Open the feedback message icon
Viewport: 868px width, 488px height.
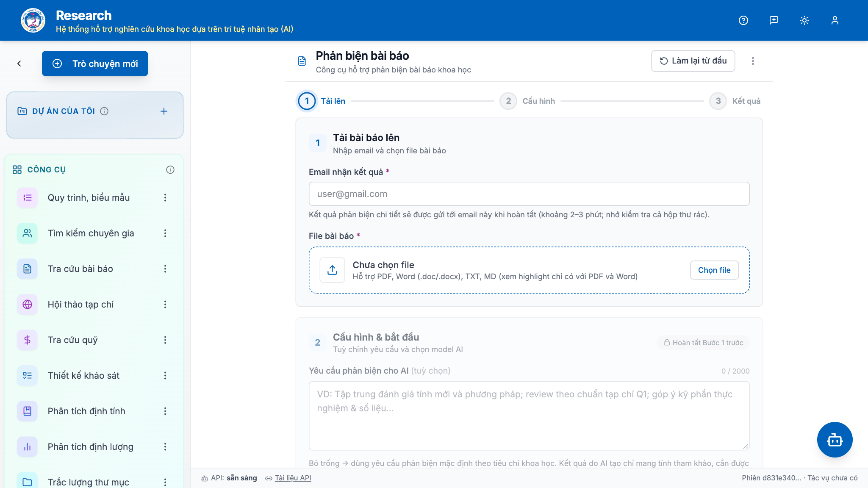tap(774, 20)
